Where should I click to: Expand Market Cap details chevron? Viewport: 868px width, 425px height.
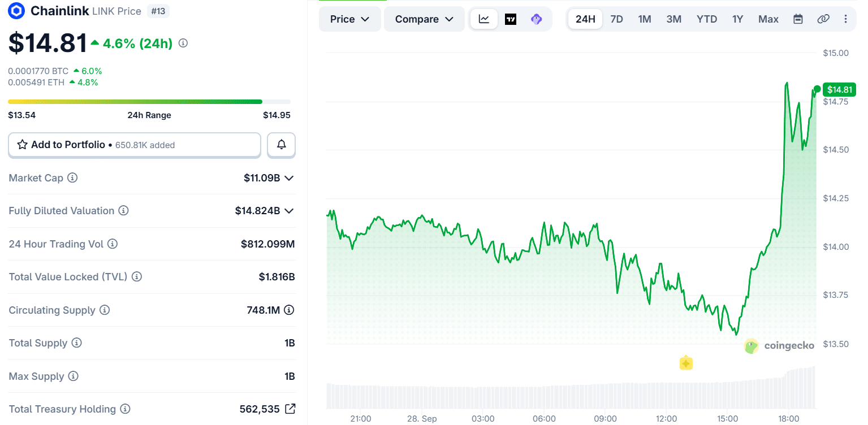point(289,178)
